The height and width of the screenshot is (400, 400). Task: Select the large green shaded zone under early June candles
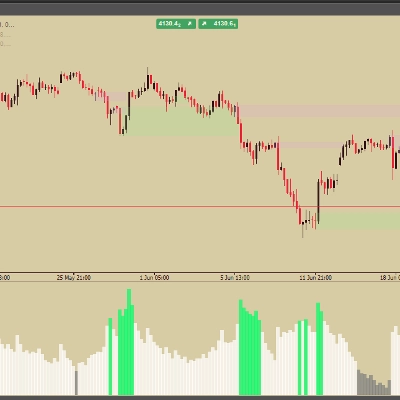pos(182,121)
